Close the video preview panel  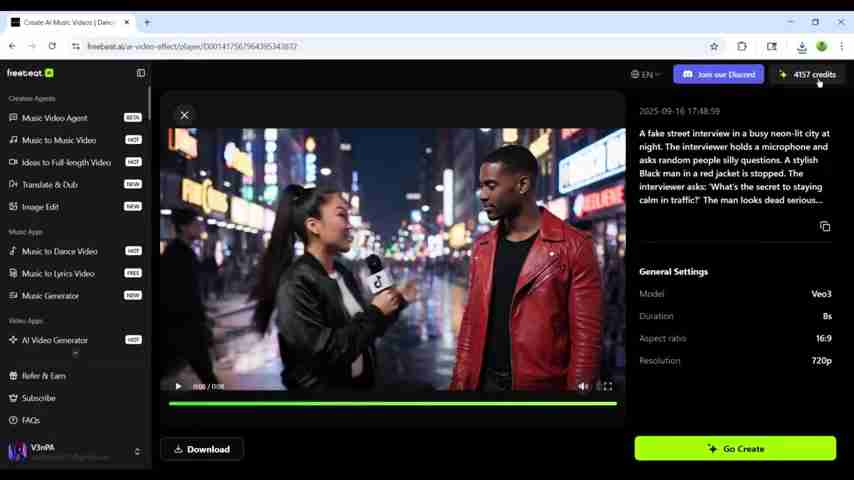(x=184, y=115)
